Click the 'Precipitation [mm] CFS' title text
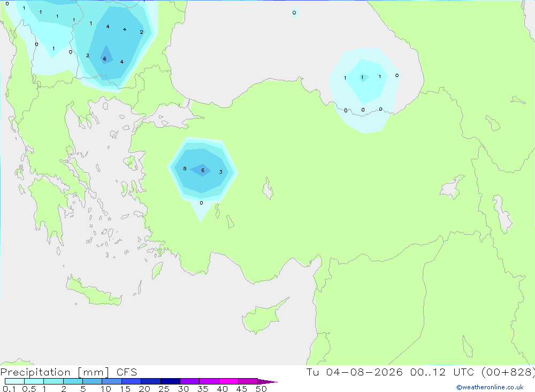The image size is (535, 392). [68, 372]
